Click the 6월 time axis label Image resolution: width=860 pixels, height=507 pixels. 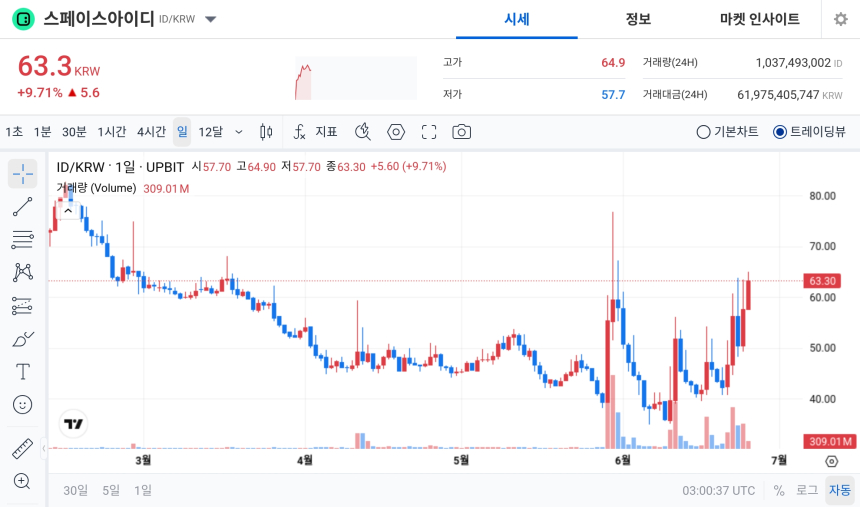(x=623, y=460)
